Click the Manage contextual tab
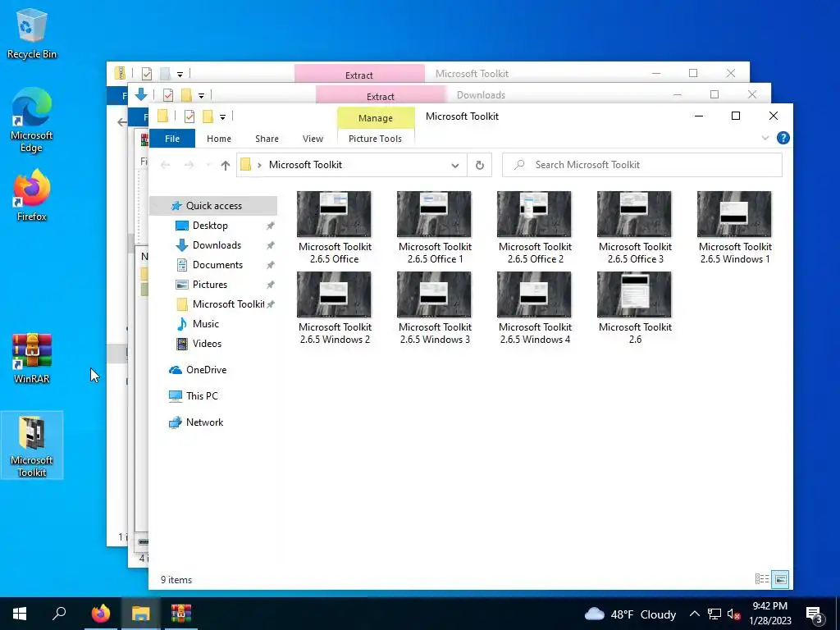This screenshot has height=630, width=840. click(x=376, y=118)
